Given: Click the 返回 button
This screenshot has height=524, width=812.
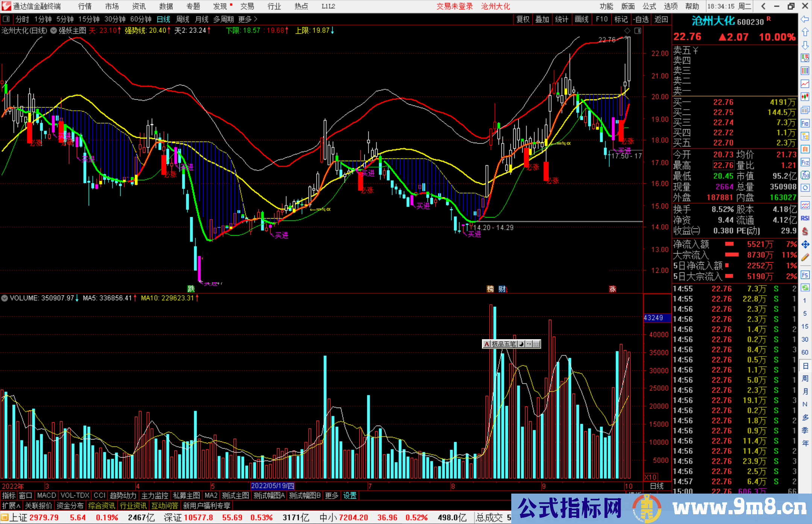Looking at the screenshot, I should 661,19.
